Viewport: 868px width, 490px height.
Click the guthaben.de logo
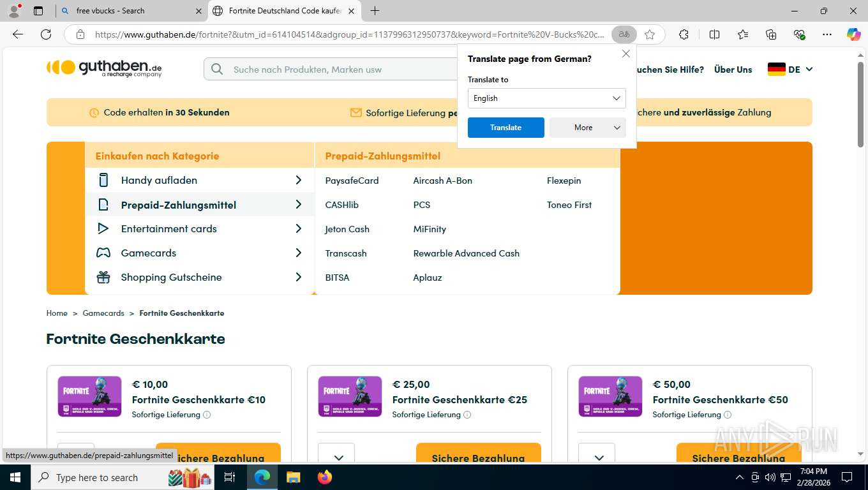[x=104, y=68]
